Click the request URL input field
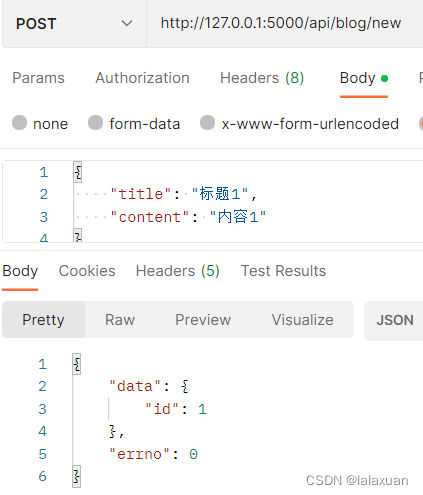Viewport: 423px width, 495px height. point(285,23)
